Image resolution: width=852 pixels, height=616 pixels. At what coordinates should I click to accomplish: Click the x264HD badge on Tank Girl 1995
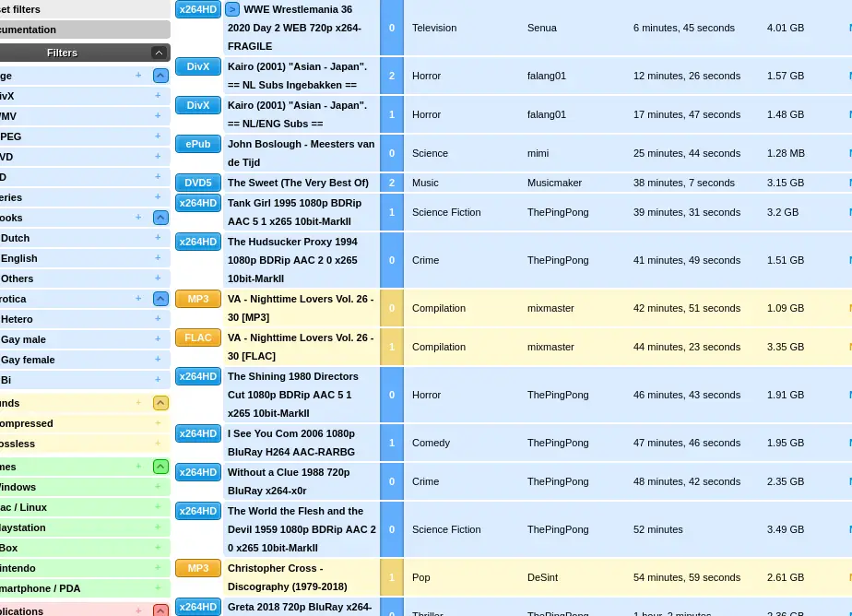coord(197,203)
